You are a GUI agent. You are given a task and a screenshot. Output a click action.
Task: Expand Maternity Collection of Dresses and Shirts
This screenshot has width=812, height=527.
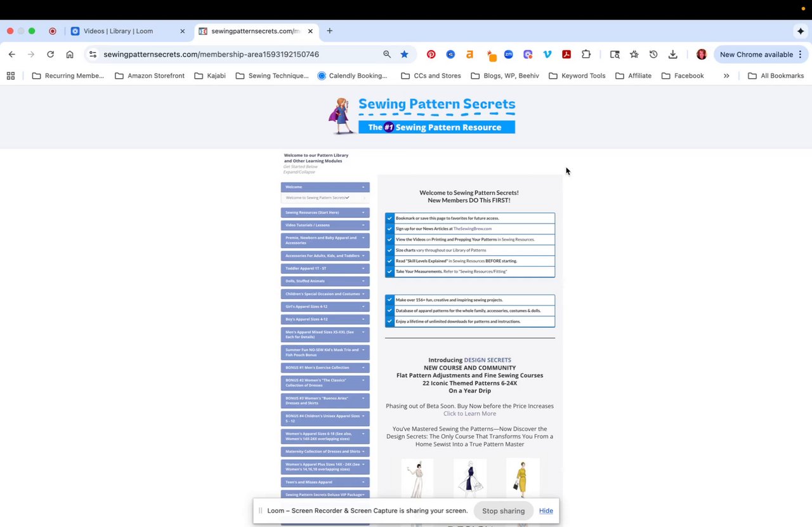(x=325, y=451)
